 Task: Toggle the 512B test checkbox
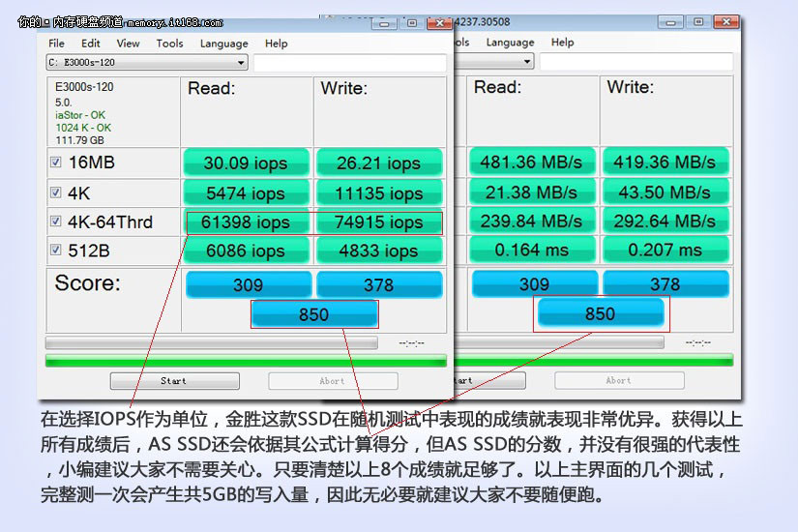tap(56, 250)
